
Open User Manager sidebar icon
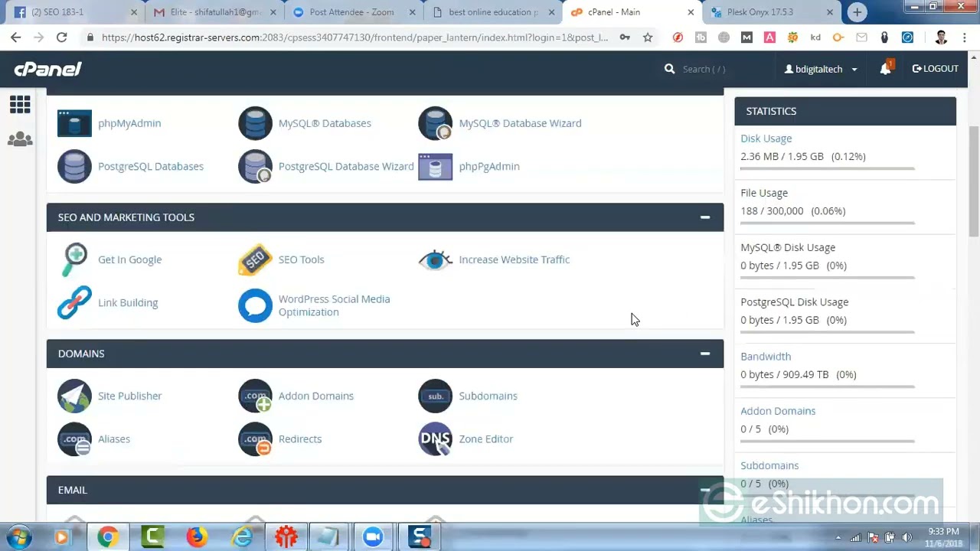pos(20,139)
